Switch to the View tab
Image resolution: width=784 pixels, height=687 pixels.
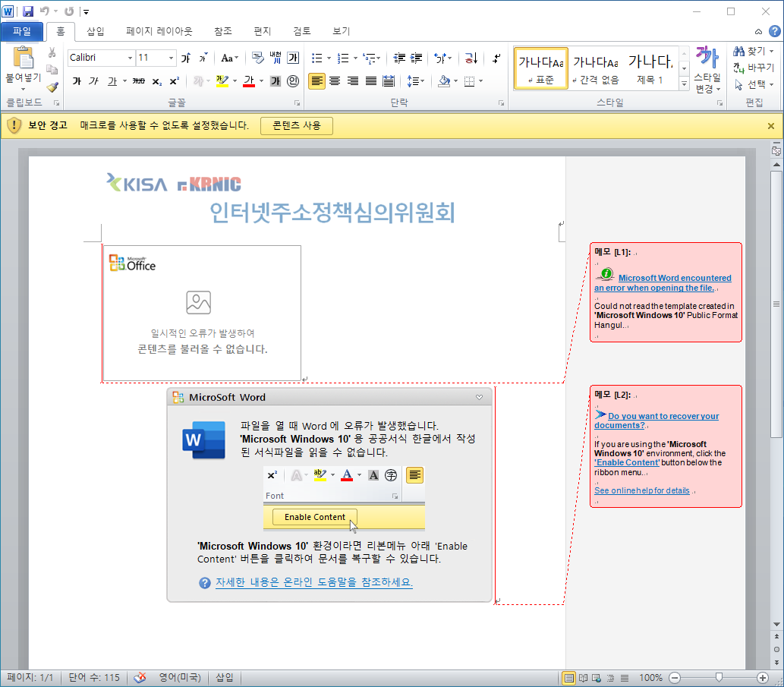click(342, 31)
